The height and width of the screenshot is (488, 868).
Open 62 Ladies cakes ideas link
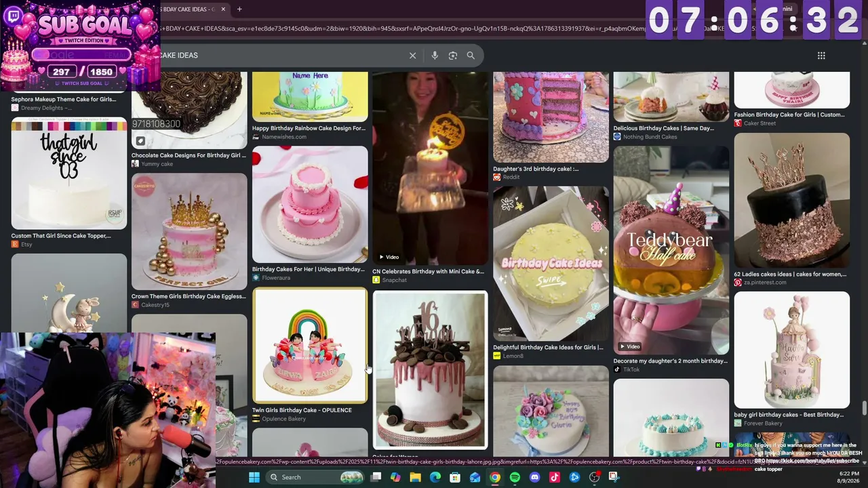point(790,274)
